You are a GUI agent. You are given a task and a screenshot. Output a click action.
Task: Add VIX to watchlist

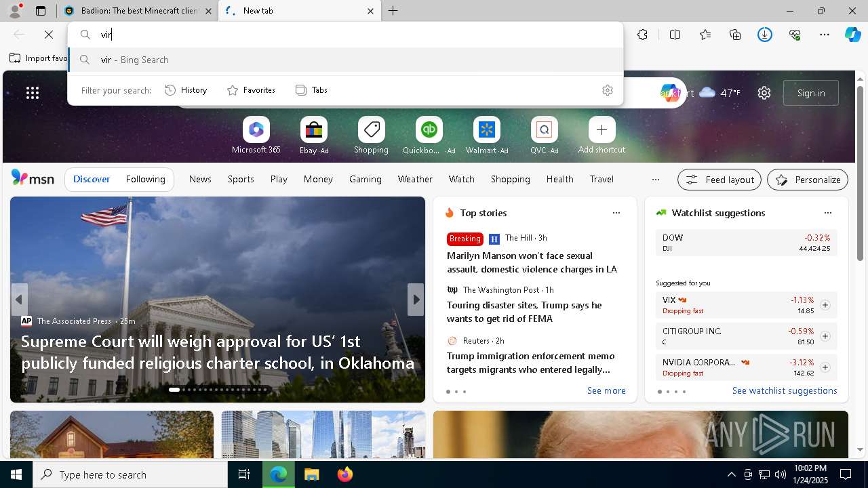(825, 305)
